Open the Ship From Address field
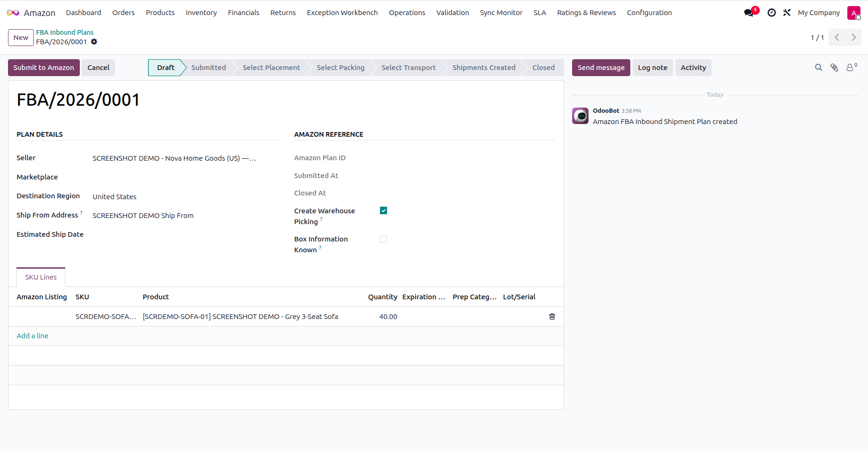 (184, 216)
